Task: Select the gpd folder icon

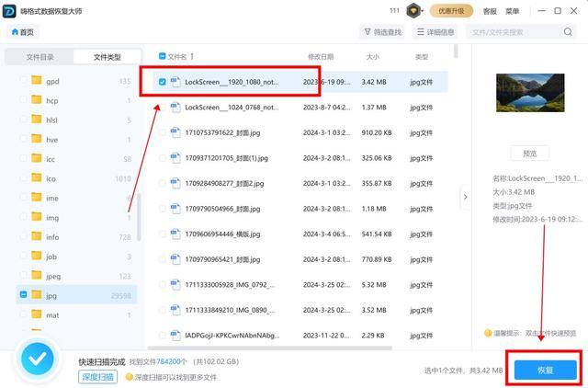Action: tap(37, 80)
